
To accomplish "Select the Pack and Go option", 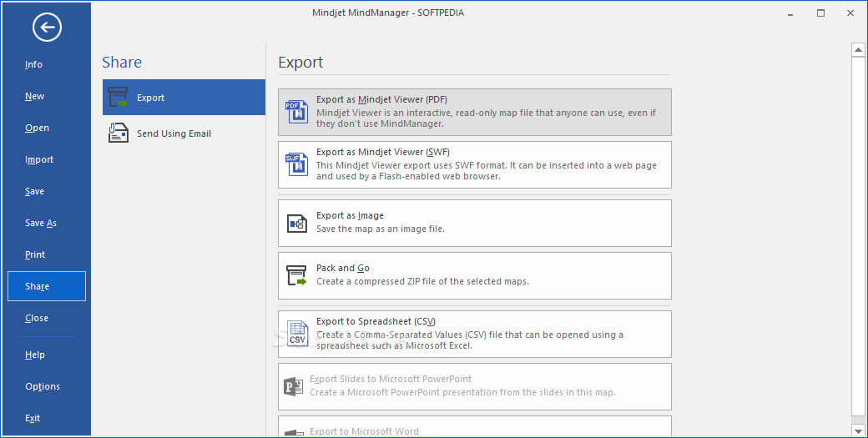I will 474,275.
